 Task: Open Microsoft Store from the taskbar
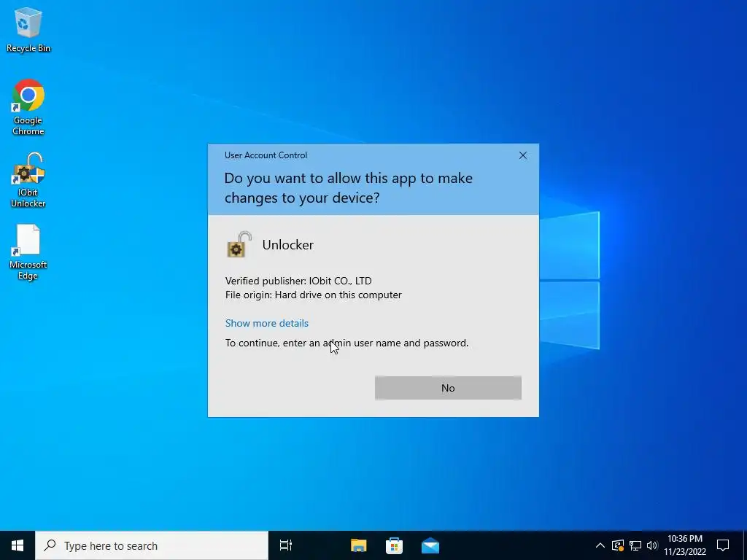tap(394, 545)
